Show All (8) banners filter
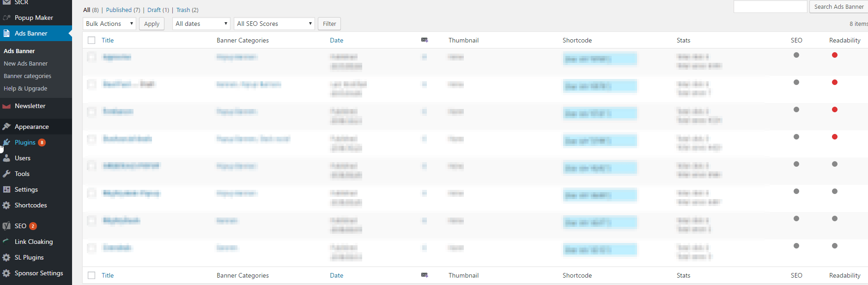 pos(91,10)
